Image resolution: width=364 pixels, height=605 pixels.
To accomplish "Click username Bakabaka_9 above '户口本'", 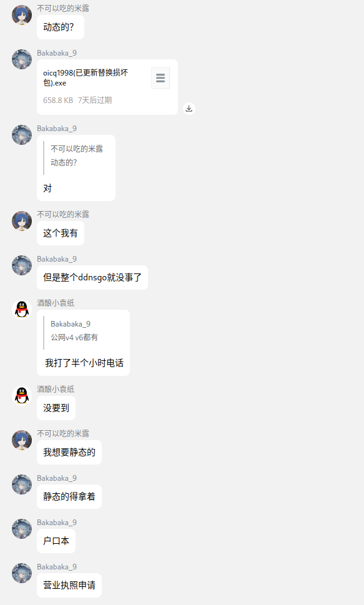I will [x=57, y=523].
